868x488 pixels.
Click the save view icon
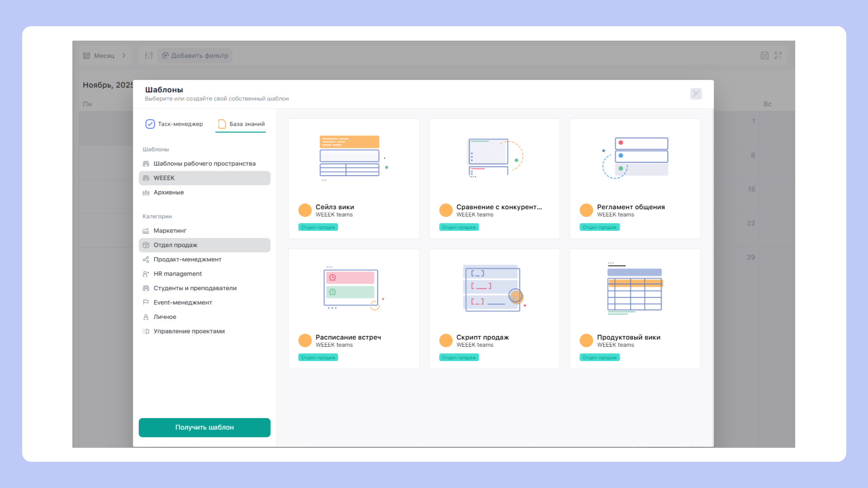(764, 56)
